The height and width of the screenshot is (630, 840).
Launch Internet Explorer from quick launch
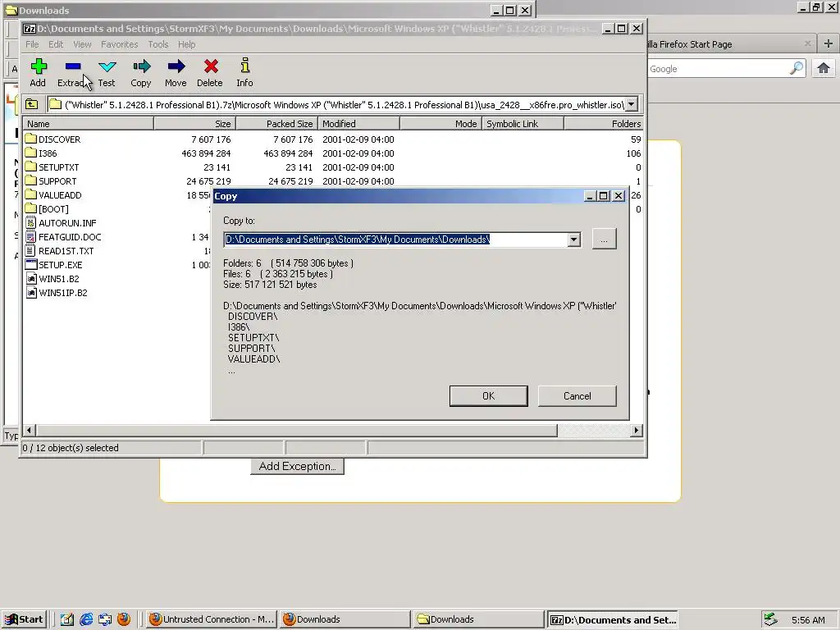(x=86, y=619)
